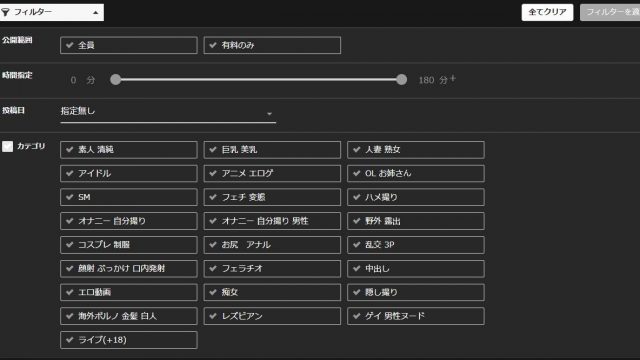The height and width of the screenshot is (360, 640).
Task: Click the greyed フィルター button at top right
Action: (610, 12)
